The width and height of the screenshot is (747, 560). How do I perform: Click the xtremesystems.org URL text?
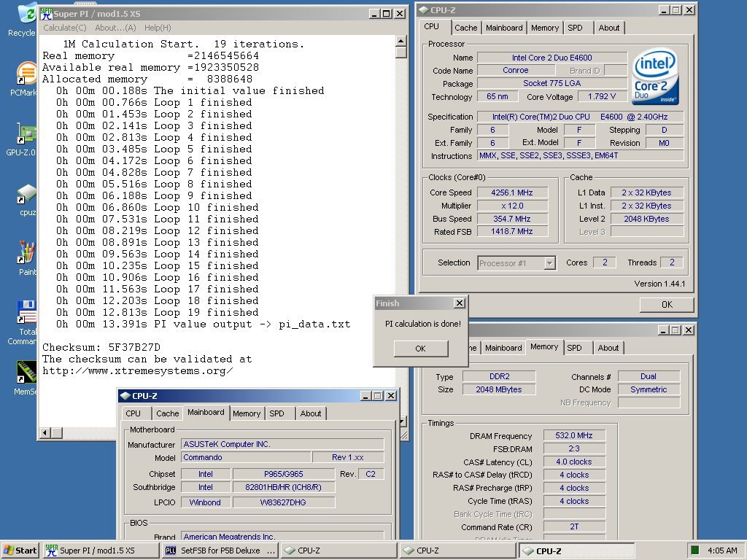[x=138, y=371]
